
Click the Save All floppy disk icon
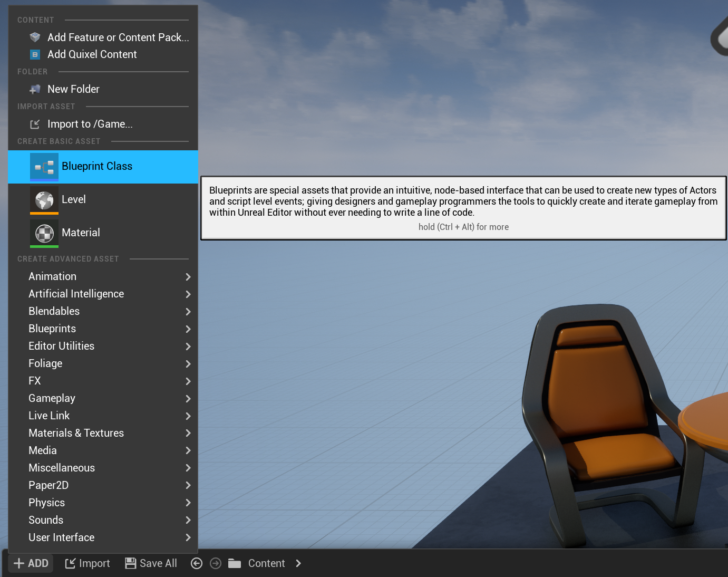pos(131,563)
